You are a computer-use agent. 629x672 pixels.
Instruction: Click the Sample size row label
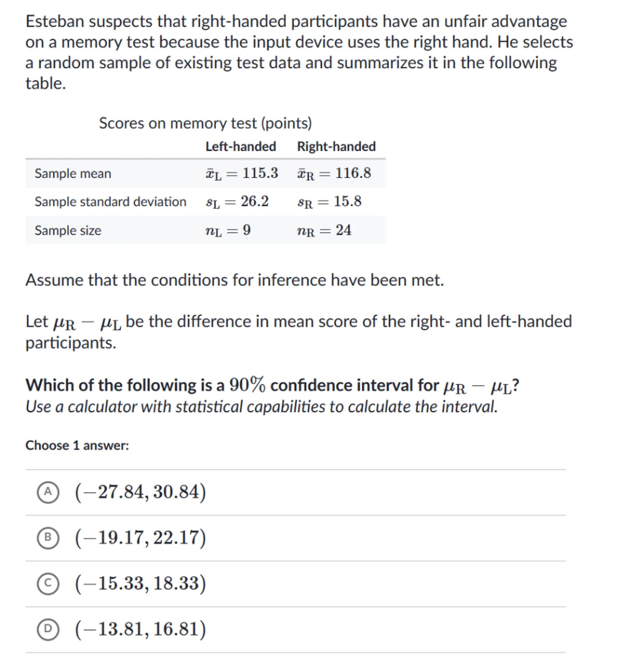coord(68,231)
